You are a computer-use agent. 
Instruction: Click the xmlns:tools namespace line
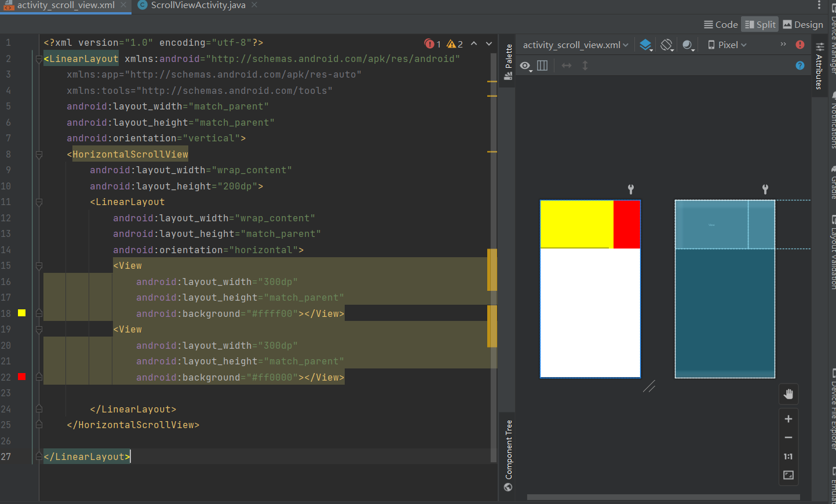(x=199, y=90)
